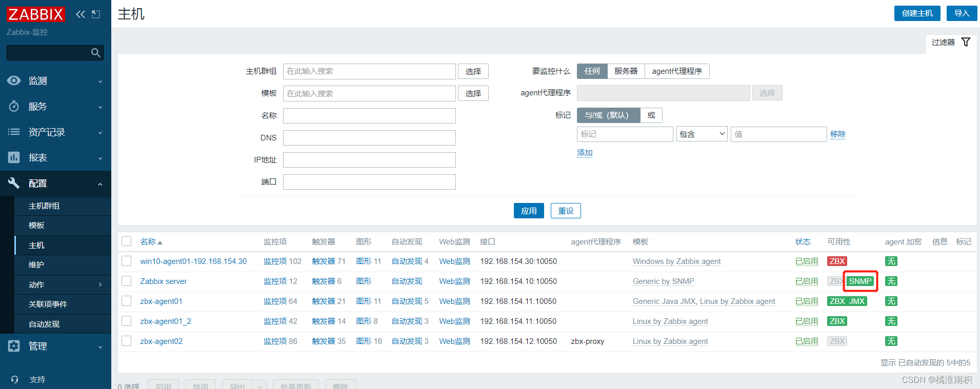Click encryption 无 badge for zbx-agent02
The image size is (980, 389).
[x=891, y=341]
